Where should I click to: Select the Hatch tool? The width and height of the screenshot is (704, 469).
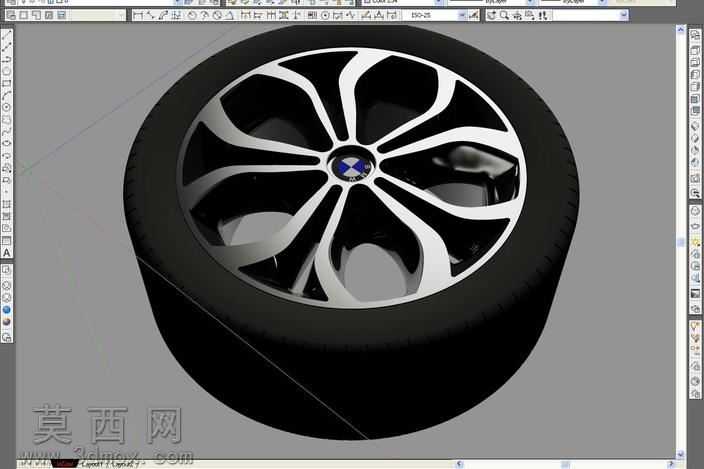(7, 204)
